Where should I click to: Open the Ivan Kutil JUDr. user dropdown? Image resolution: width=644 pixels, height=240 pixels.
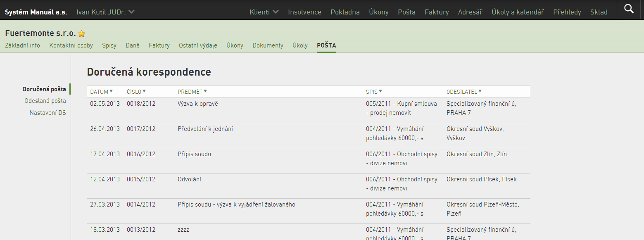pos(106,12)
